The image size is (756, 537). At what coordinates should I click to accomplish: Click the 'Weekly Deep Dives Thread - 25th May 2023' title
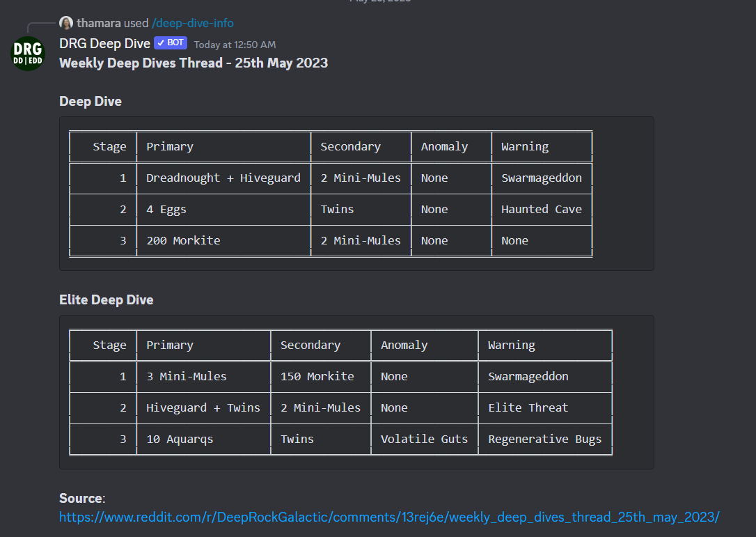pyautogui.click(x=194, y=63)
